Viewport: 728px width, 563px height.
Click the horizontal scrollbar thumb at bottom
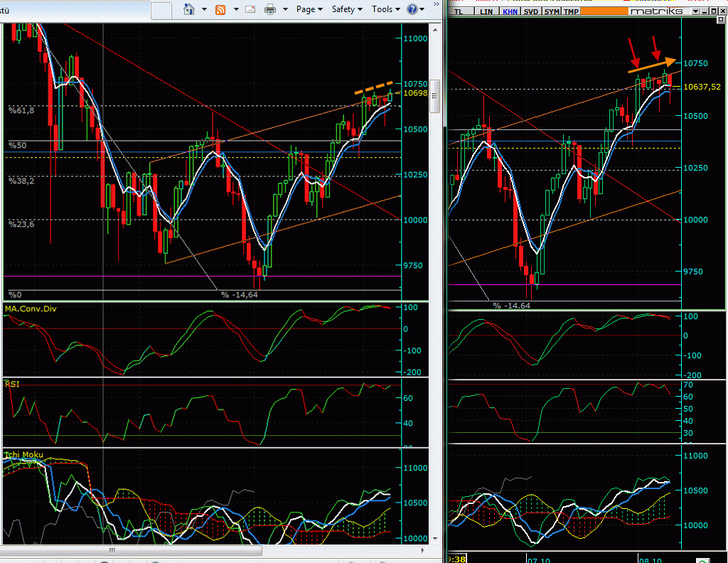tap(131, 550)
